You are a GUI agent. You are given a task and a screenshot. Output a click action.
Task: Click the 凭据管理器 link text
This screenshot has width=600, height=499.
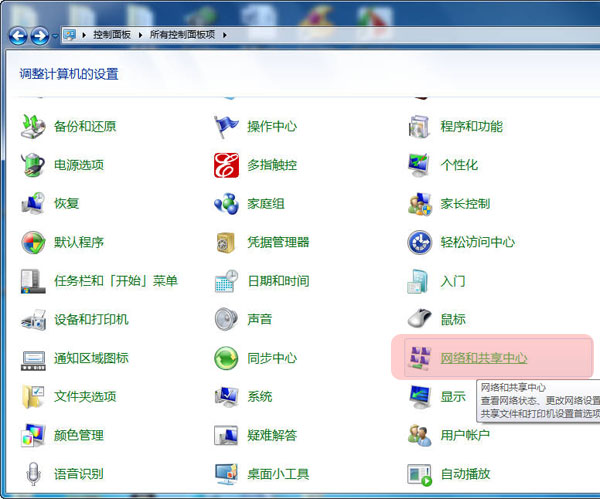pyautogui.click(x=278, y=242)
